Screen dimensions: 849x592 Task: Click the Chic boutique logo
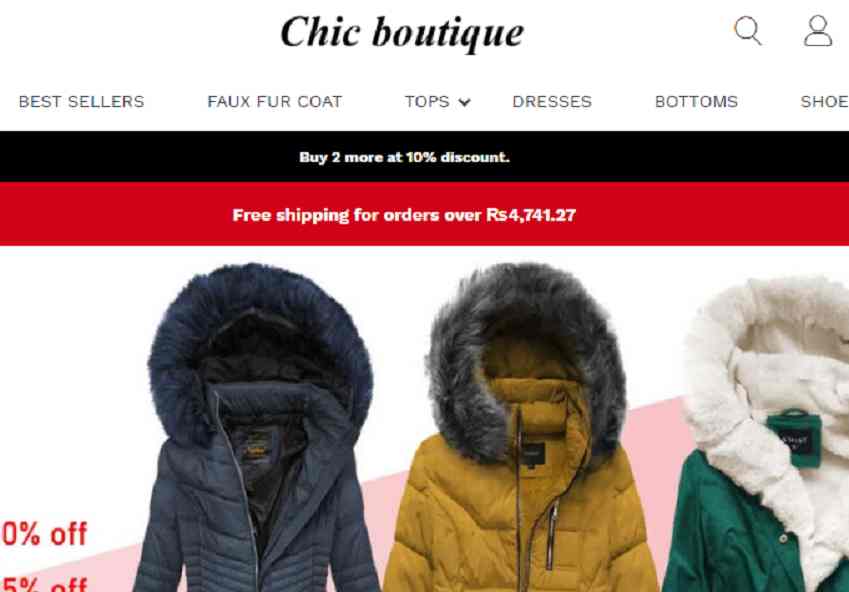[x=402, y=33]
